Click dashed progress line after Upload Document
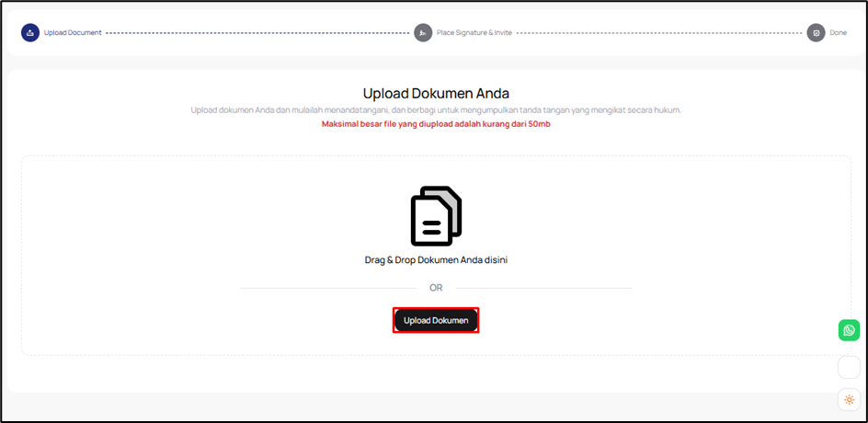Image resolution: width=868 pixels, height=423 pixels. pos(257,33)
